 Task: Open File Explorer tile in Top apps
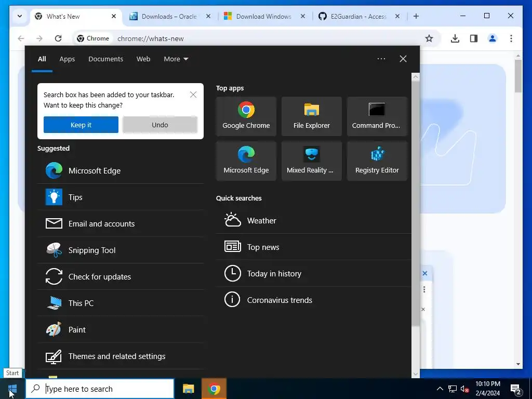[312, 116]
